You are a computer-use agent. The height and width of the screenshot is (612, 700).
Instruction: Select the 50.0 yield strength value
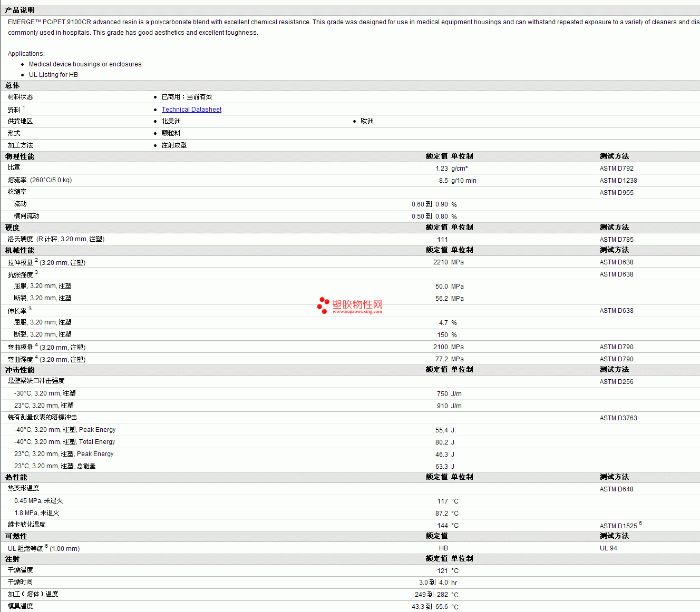tap(442, 287)
